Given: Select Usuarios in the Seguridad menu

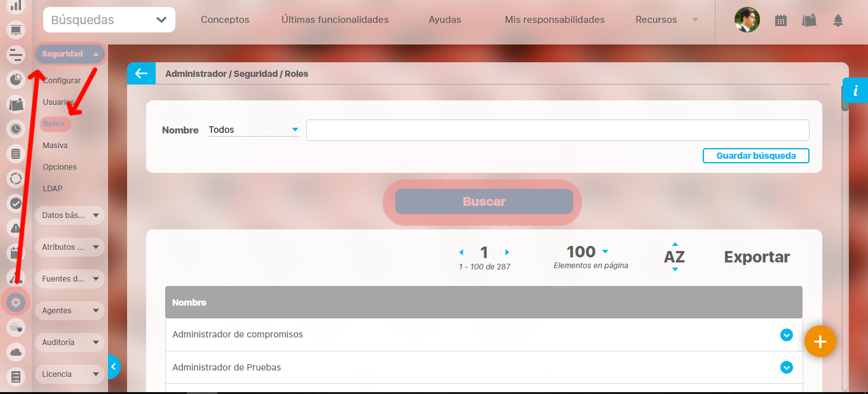Looking at the screenshot, I should [58, 102].
